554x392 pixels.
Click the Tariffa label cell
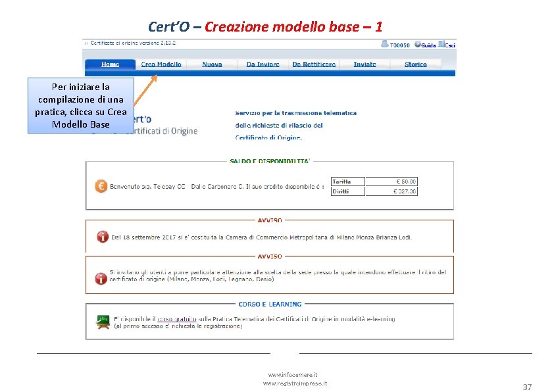pos(347,182)
